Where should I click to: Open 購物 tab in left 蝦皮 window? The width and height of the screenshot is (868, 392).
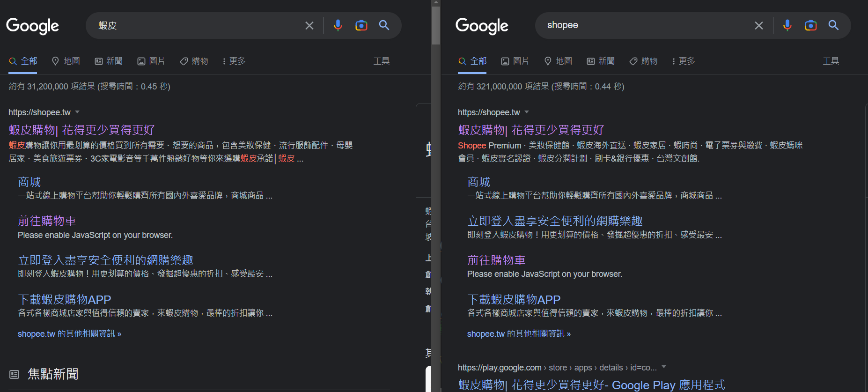[x=194, y=61]
